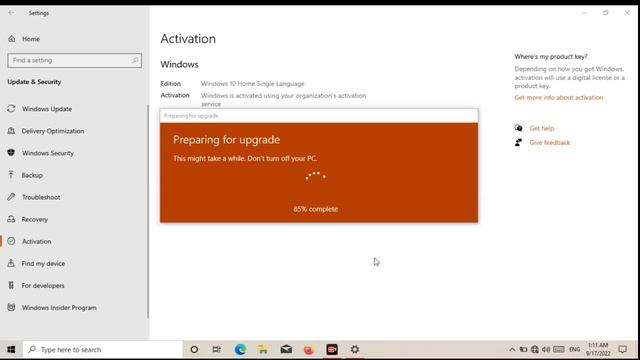
Task: Click the Windows 10 Home Single Language text
Action: pos(253,84)
